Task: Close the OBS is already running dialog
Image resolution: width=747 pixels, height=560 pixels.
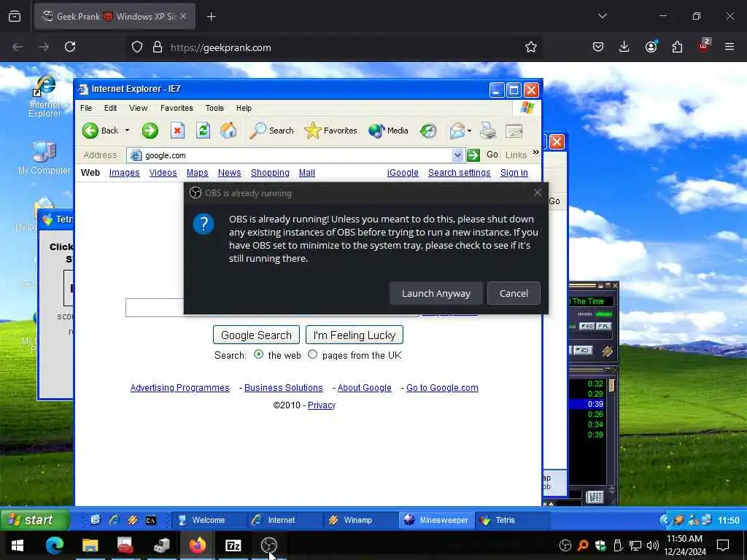Action: pos(538,192)
